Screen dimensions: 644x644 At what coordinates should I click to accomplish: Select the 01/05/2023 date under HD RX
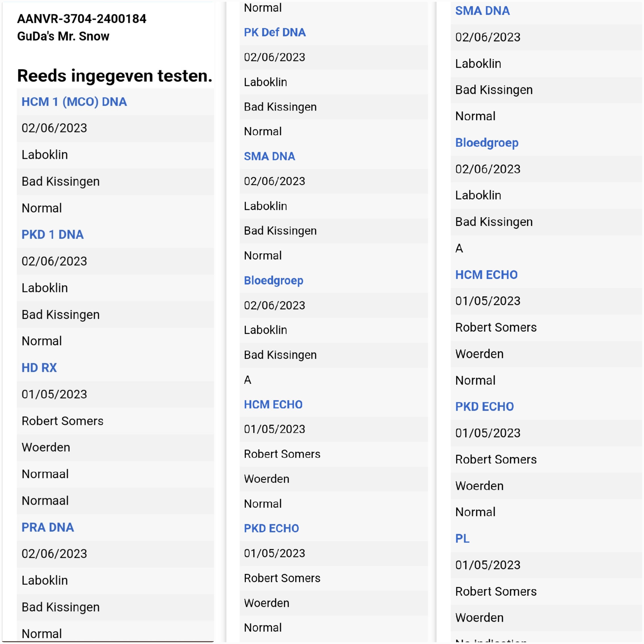point(54,394)
